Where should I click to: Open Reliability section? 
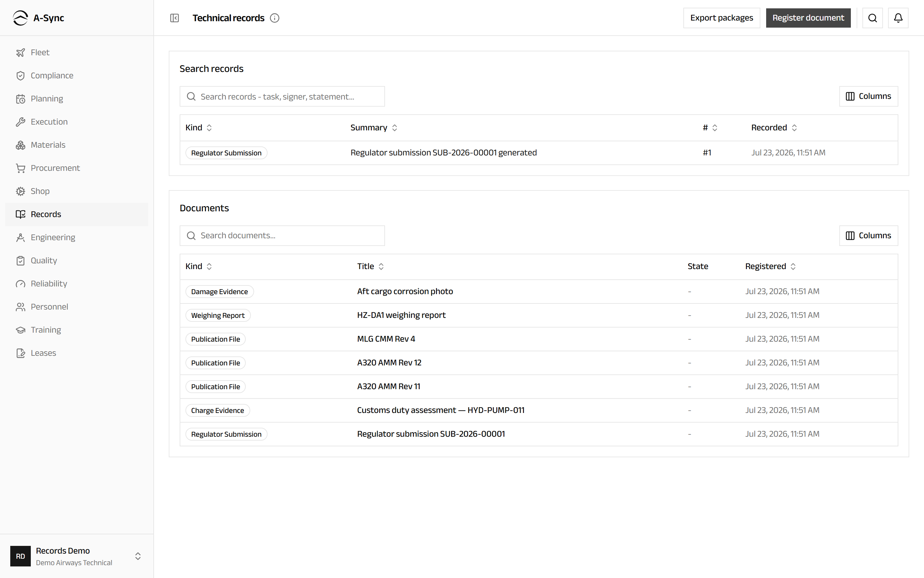pyautogui.click(x=77, y=284)
